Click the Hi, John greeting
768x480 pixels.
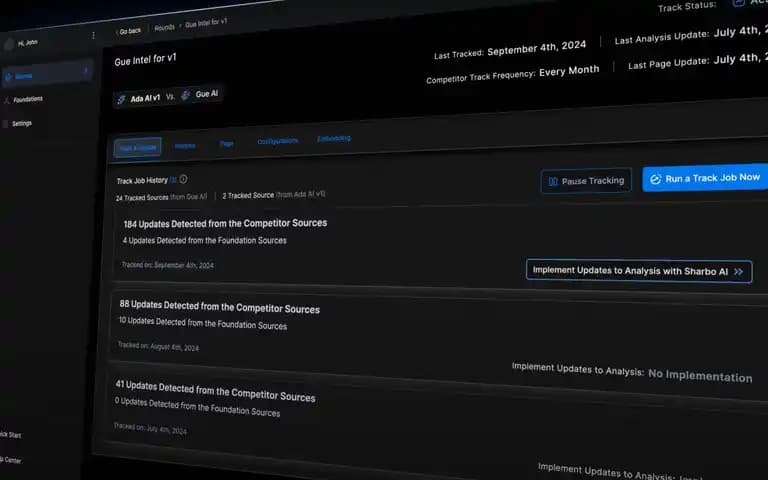[x=27, y=43]
